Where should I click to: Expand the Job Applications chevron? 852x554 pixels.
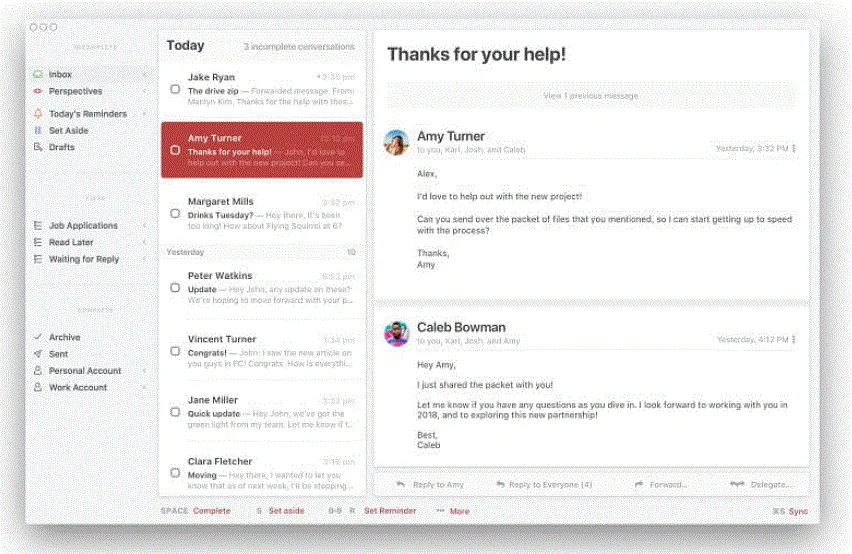[145, 225]
